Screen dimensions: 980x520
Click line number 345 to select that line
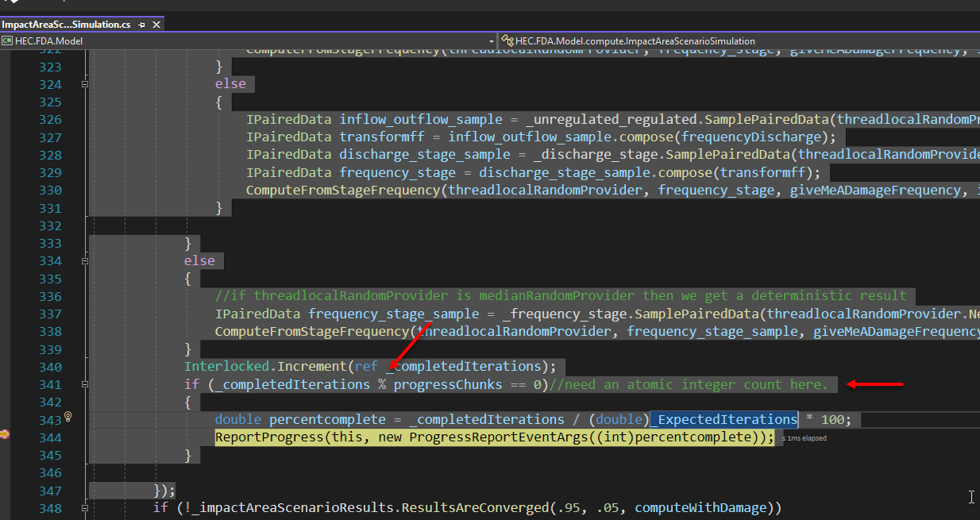(x=50, y=454)
